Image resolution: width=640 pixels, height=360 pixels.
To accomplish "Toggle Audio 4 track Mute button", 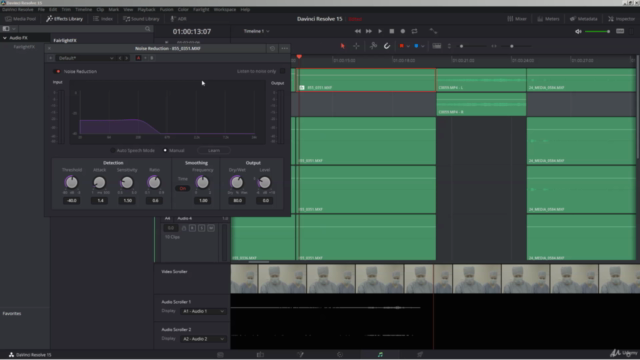I will (211, 228).
